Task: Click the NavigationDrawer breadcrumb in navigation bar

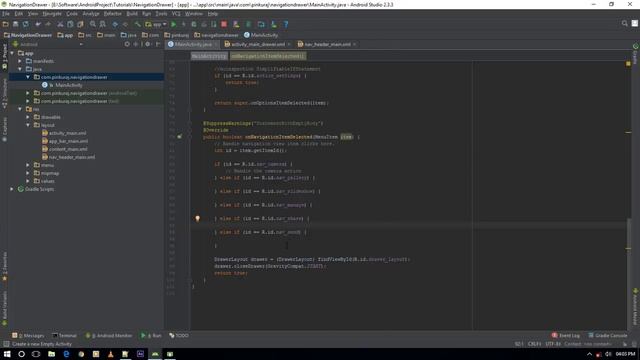Action: 28,35
